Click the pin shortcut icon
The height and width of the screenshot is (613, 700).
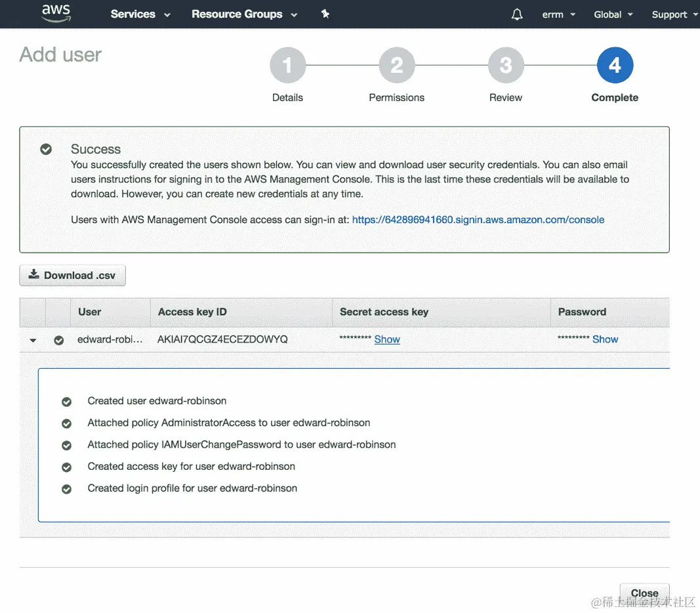(x=325, y=14)
